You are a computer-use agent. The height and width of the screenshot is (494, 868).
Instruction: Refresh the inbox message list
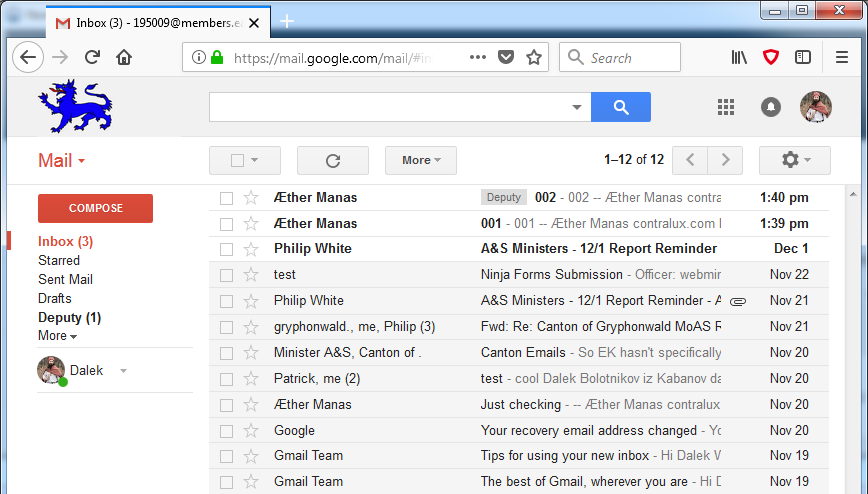333,161
